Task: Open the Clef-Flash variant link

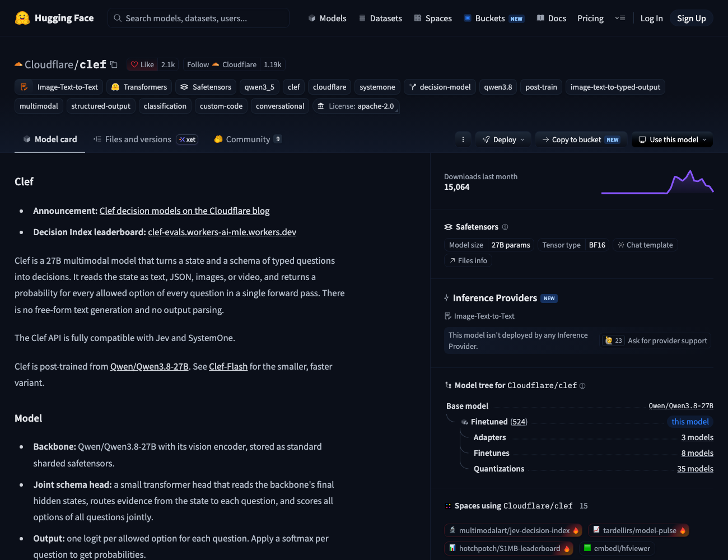Action: pos(228,366)
